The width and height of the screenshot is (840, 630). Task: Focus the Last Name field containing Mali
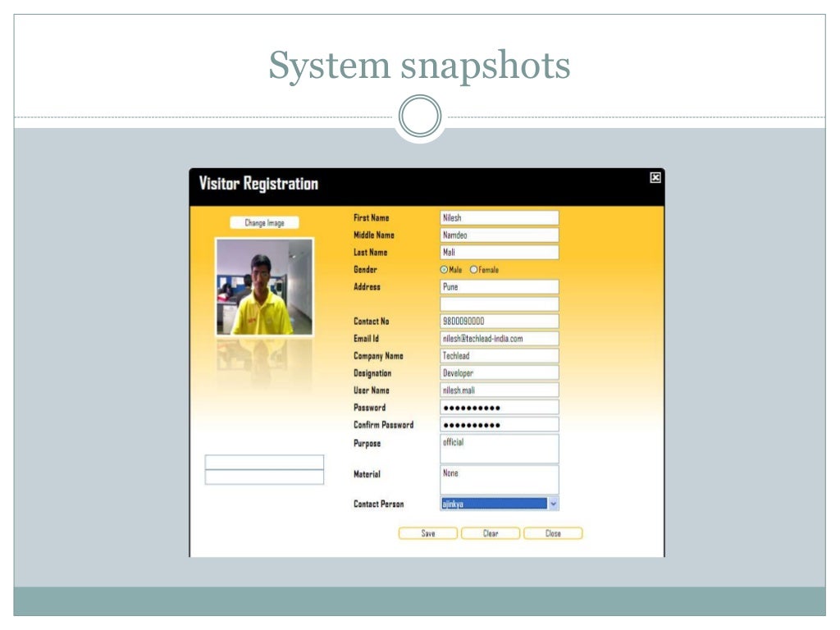point(500,253)
